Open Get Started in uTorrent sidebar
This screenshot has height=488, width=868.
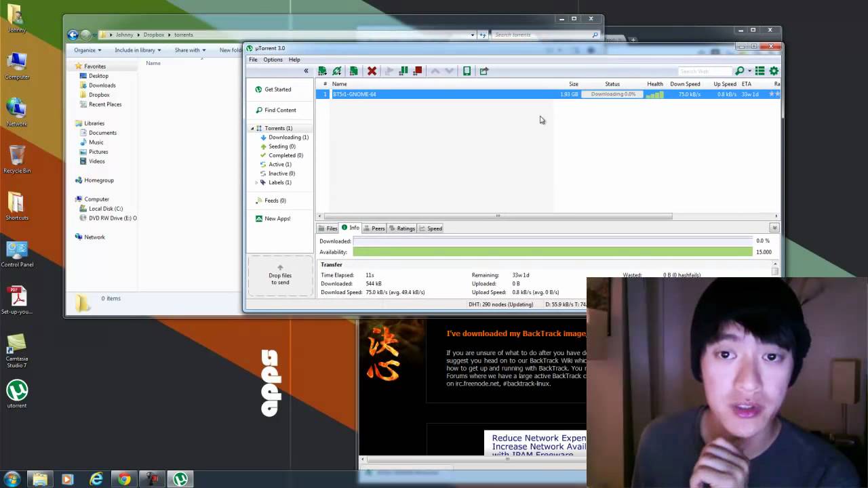[273, 89]
